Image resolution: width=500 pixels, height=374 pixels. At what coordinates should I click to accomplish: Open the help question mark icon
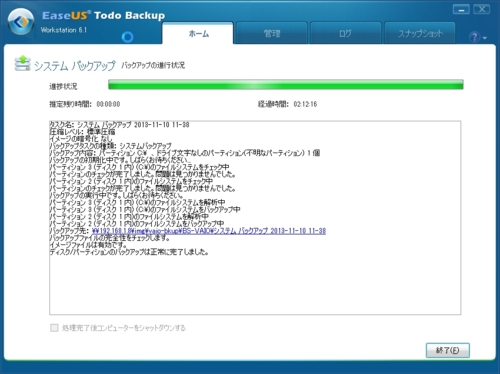pos(474,37)
